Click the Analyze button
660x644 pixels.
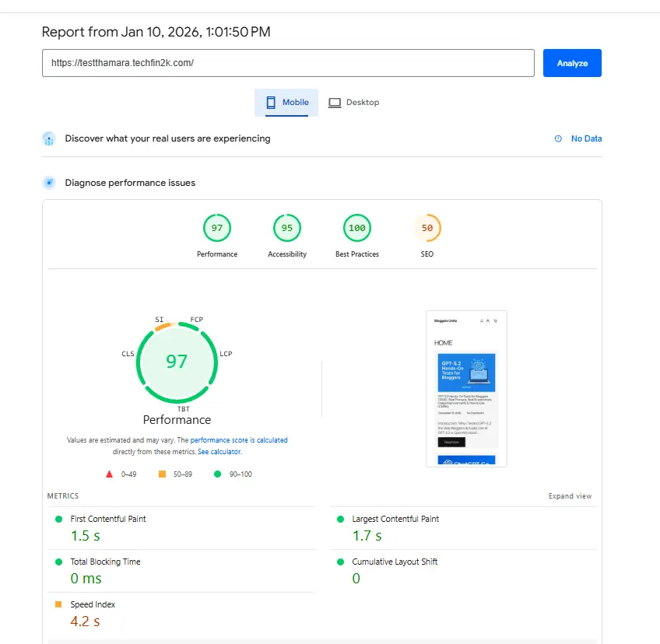572,63
